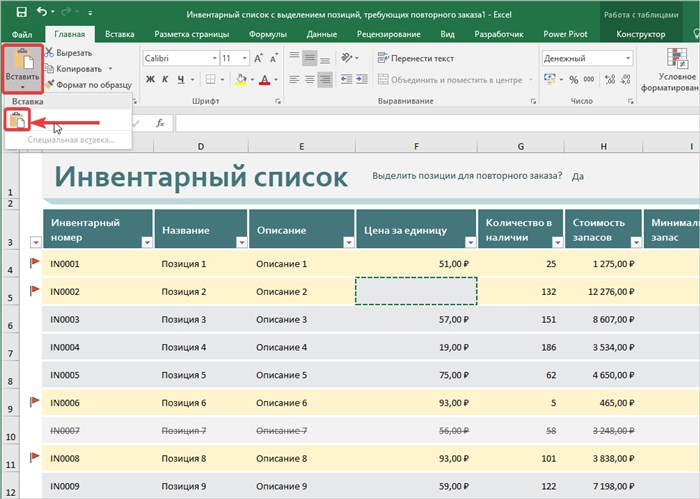The width and height of the screenshot is (700, 499).
Task: Click the accounting currency format icon
Action: tap(550, 79)
